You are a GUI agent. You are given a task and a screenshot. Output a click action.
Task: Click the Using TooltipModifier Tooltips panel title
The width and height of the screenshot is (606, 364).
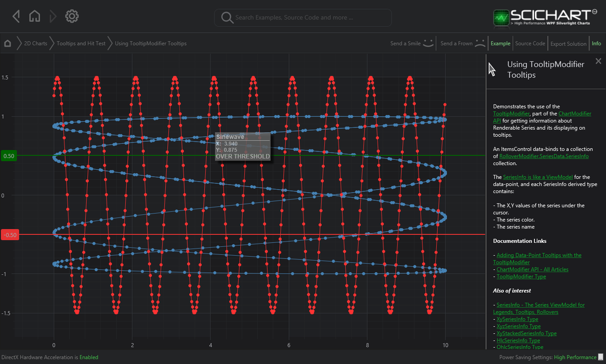[546, 70]
